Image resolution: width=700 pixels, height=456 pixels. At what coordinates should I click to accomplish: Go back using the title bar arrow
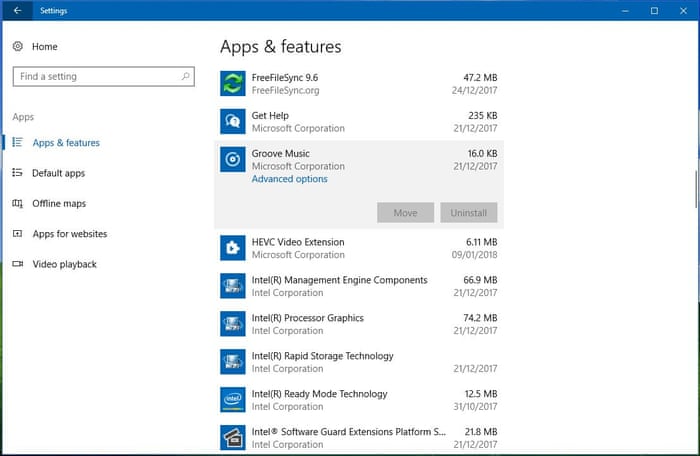[17, 11]
